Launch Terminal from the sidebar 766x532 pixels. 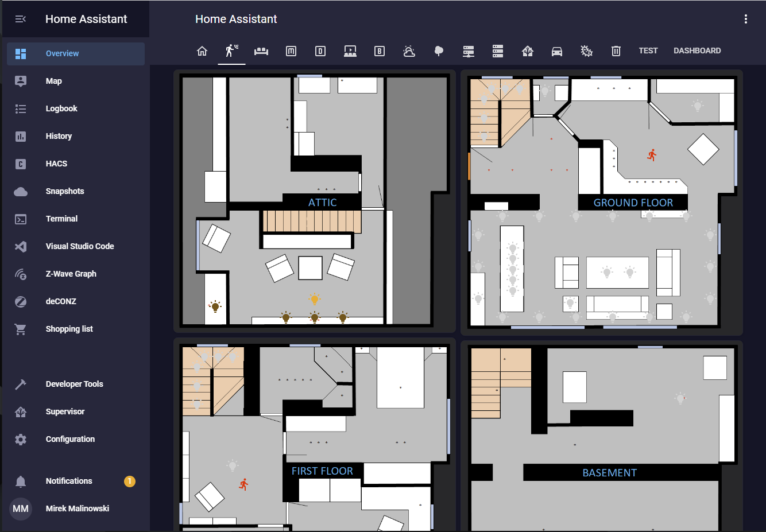(x=76, y=219)
